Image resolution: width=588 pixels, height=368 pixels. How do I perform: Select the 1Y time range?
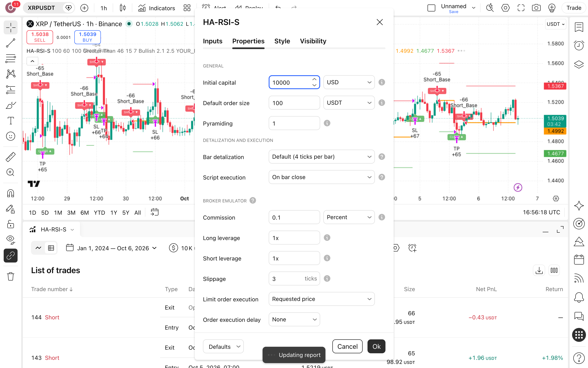click(x=114, y=212)
